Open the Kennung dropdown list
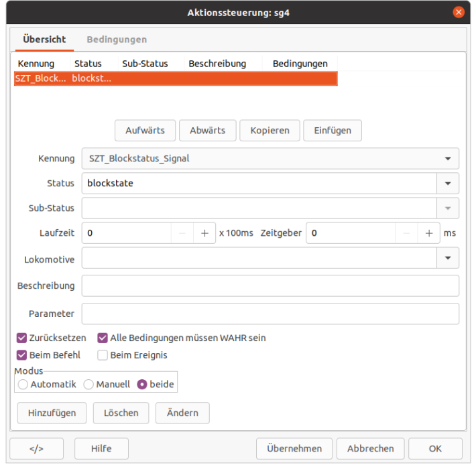 coord(447,159)
